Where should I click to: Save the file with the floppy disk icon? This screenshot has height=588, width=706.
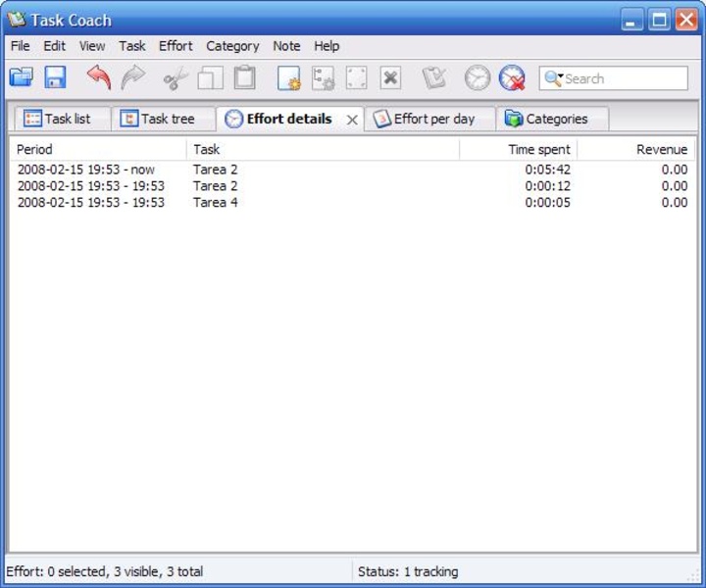point(55,78)
